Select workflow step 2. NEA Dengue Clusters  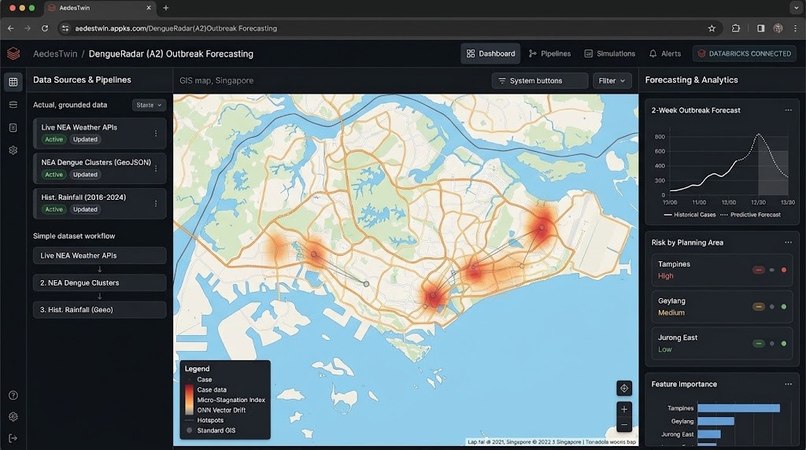100,282
